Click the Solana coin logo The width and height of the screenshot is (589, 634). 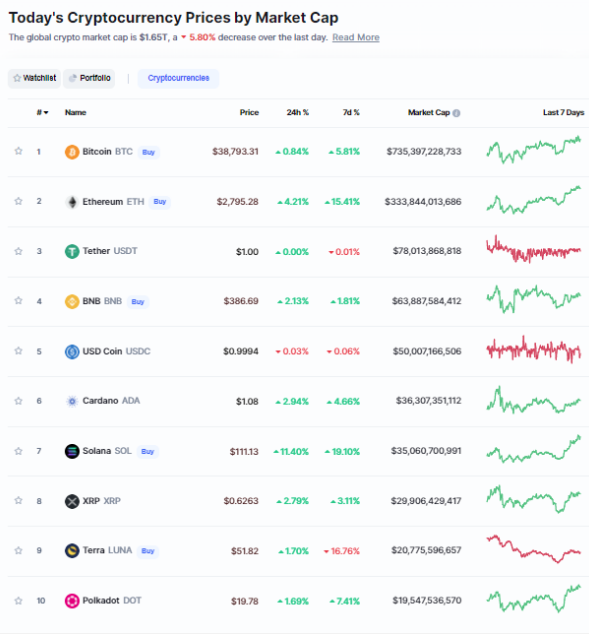click(x=72, y=451)
